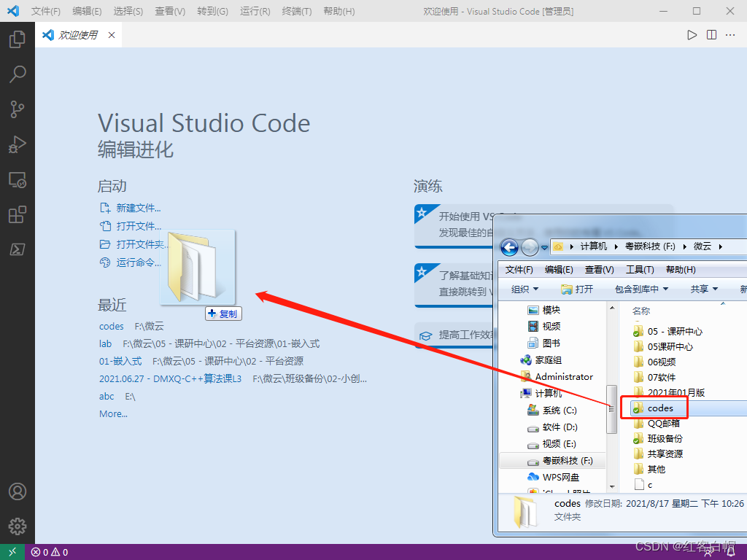Split the editor to the right

tap(711, 35)
